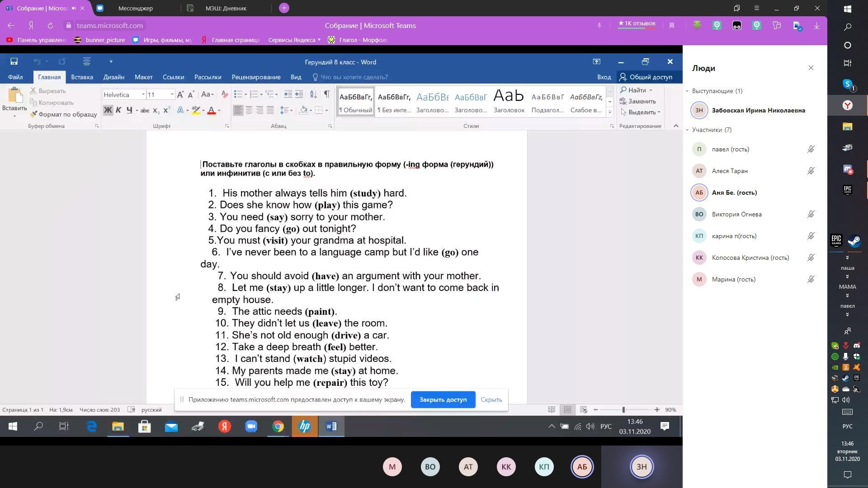
Task: Click the Format Painter brush icon
Action: (33, 114)
